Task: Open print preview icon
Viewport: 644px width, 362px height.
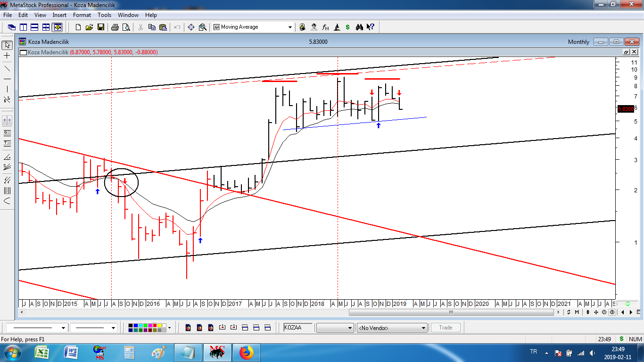Action: pos(126,27)
